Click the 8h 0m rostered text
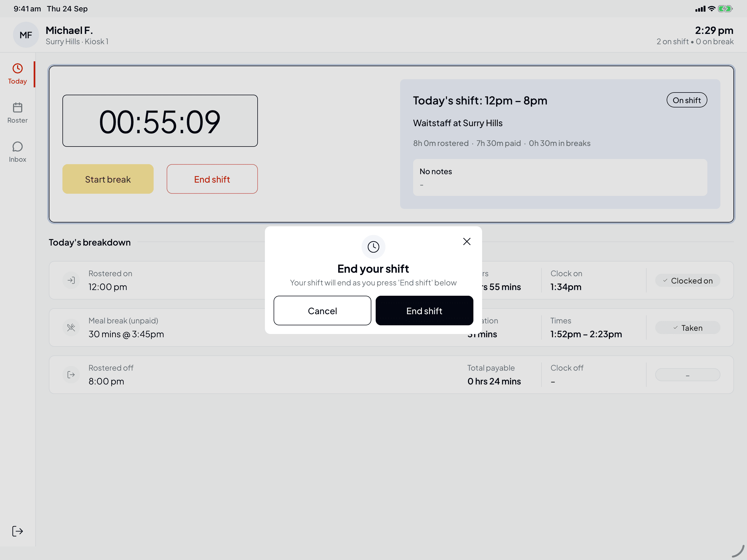The width and height of the screenshot is (747, 560). [441, 144]
